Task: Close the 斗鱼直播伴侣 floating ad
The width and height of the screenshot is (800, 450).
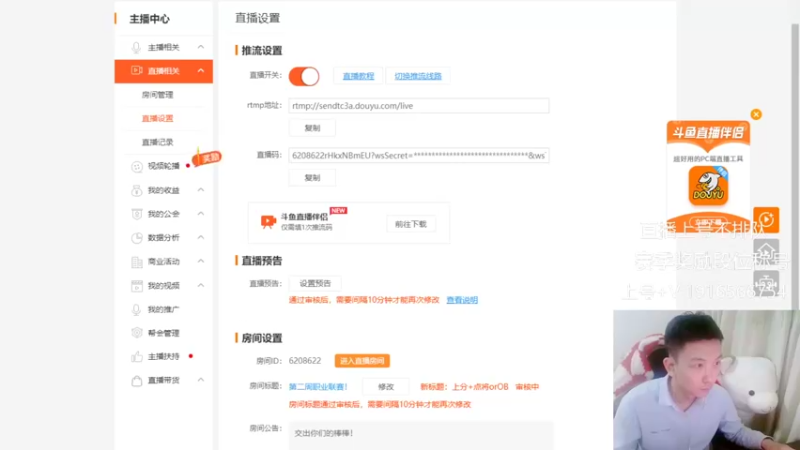Action: point(756,114)
